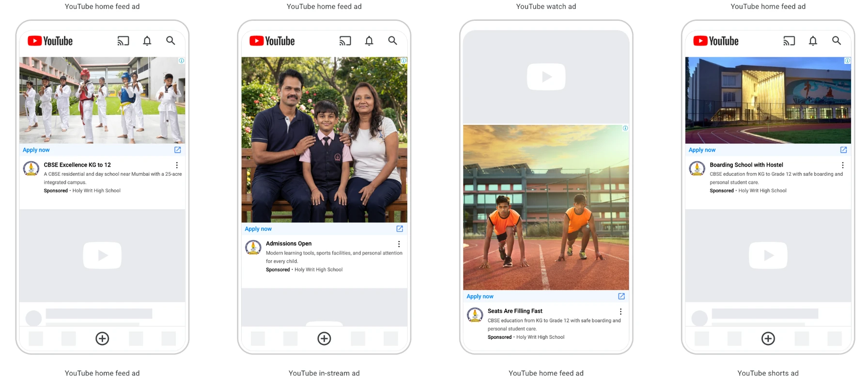The image size is (868, 379).
Task: Click the headline 'Boarding School with Hostel'
Action: 746,165
